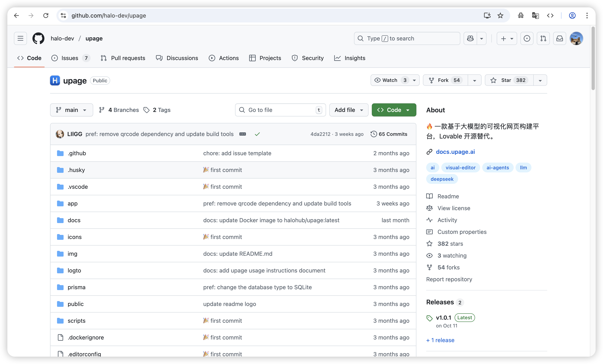Expand the green Code dropdown
Image resolution: width=603 pixels, height=364 pixels.
point(394,110)
